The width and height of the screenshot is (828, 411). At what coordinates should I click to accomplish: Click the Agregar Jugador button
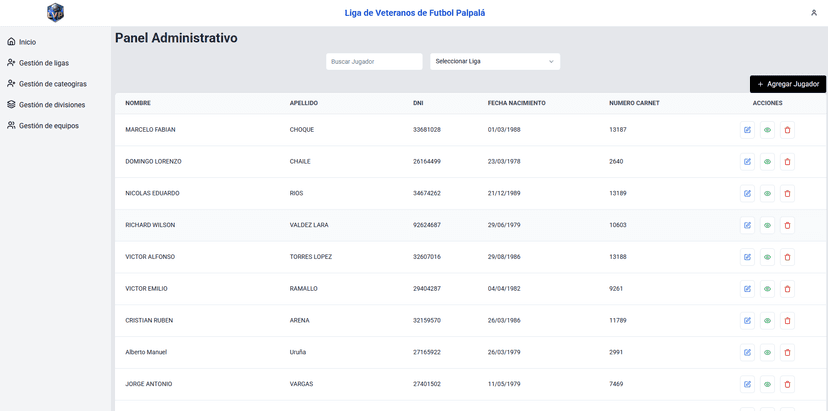[788, 84]
